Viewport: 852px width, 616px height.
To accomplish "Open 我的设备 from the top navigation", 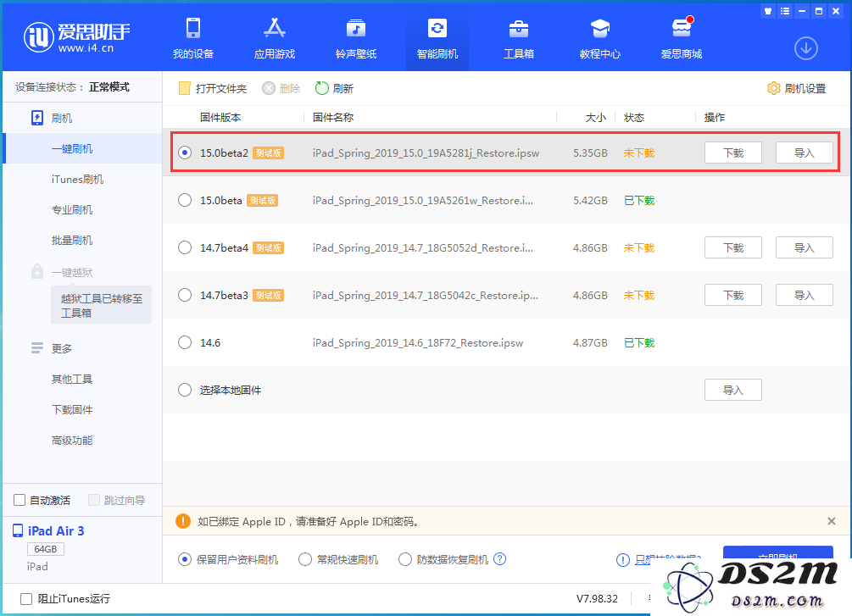I will click(x=193, y=37).
